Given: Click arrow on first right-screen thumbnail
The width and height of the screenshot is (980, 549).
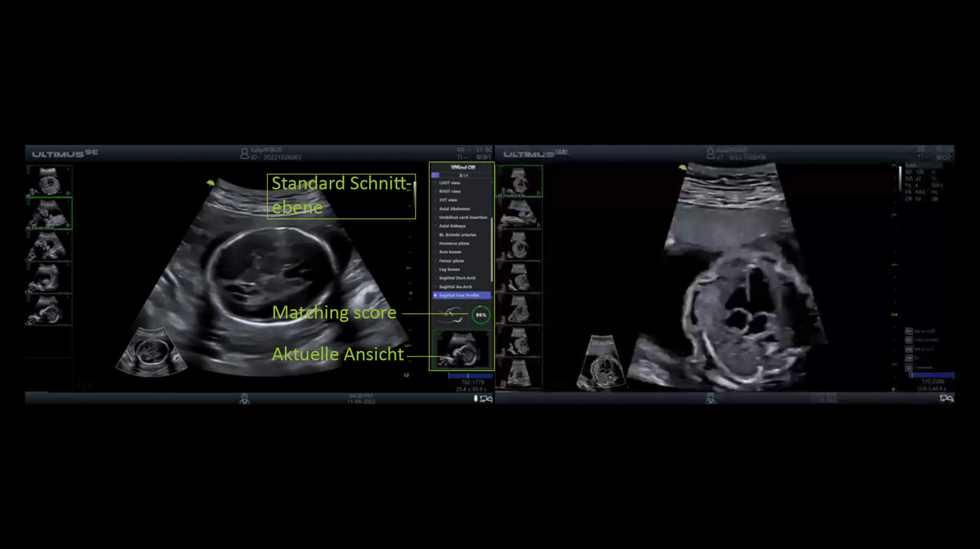Looking at the screenshot, I should [539, 193].
